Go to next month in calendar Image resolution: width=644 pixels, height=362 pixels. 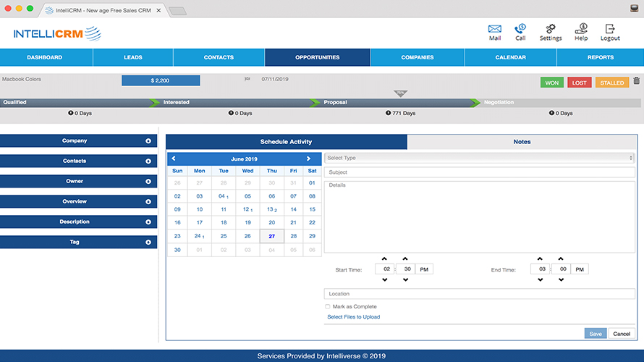pyautogui.click(x=308, y=159)
